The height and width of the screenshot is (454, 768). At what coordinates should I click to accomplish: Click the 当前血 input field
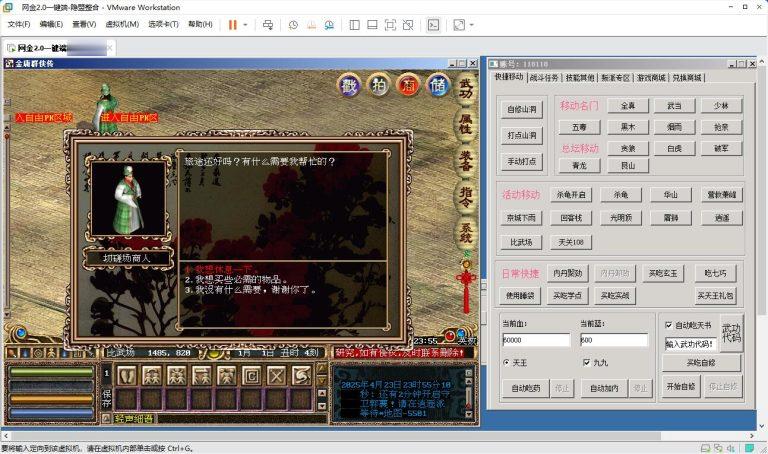tap(536, 340)
